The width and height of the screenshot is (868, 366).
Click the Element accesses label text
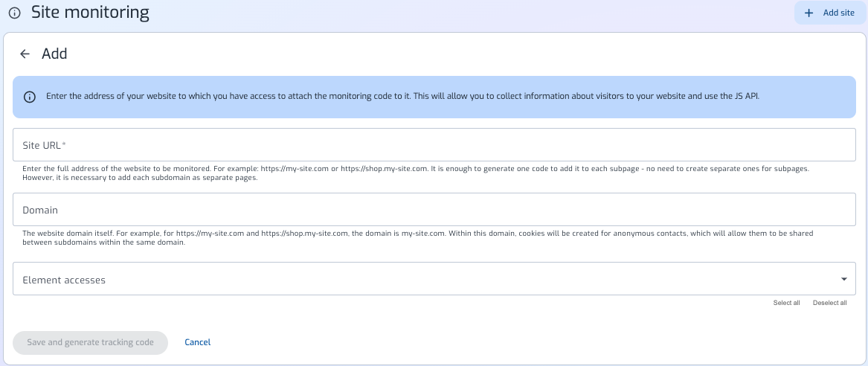point(64,280)
